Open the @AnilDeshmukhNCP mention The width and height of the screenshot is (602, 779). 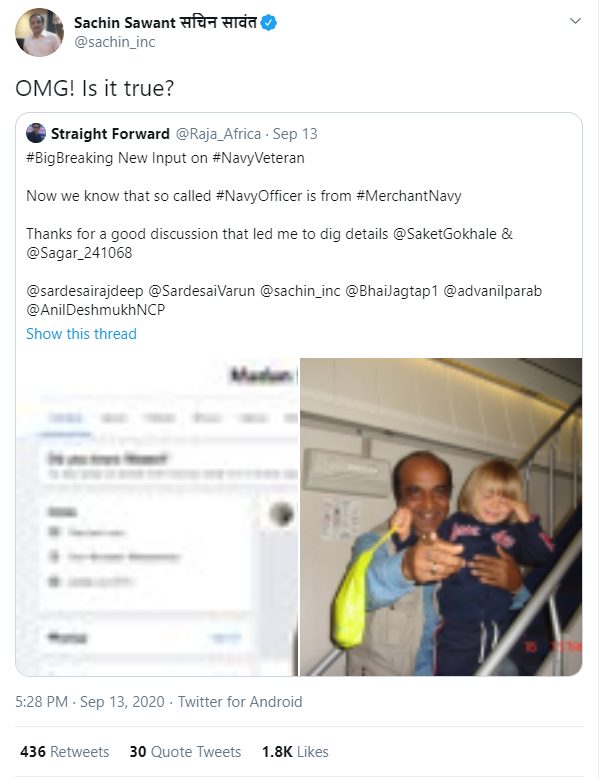(x=95, y=310)
